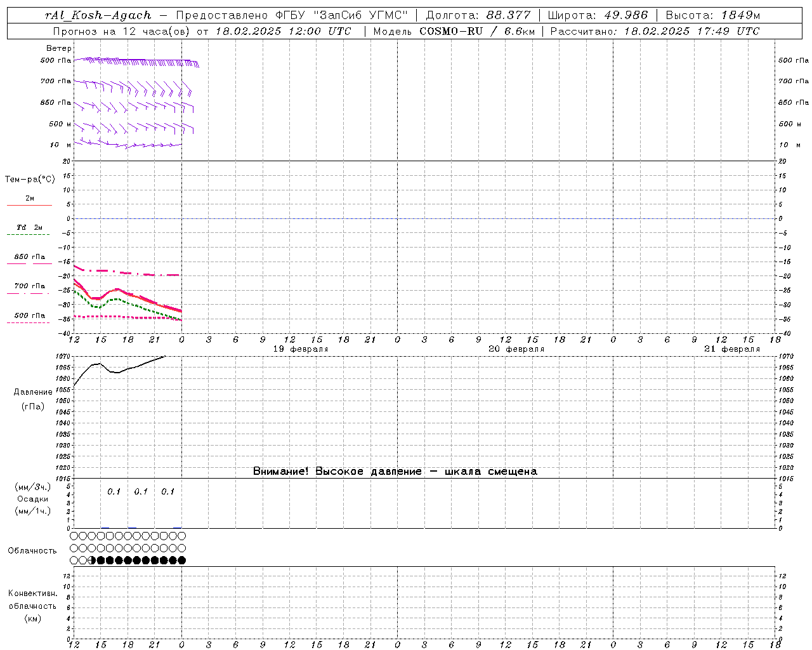Image resolution: width=812 pixels, height=650 pixels.
Task: Click the Рассчитано: 18.02.2025 17:49 UTC text
Action: click(654, 31)
